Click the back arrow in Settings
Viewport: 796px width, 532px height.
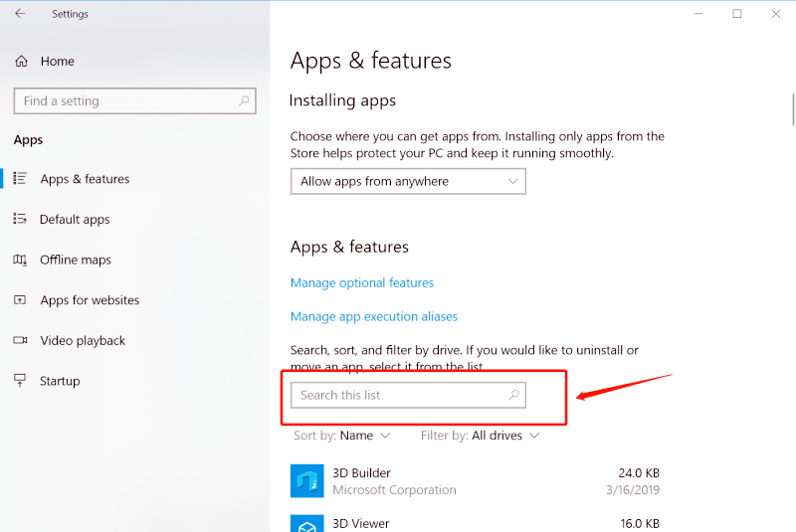(x=20, y=14)
